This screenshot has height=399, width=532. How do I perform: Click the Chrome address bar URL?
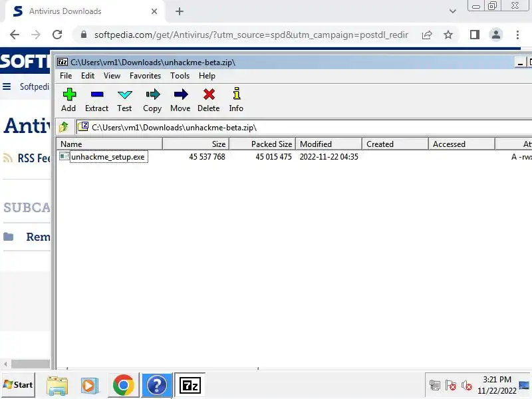251,35
